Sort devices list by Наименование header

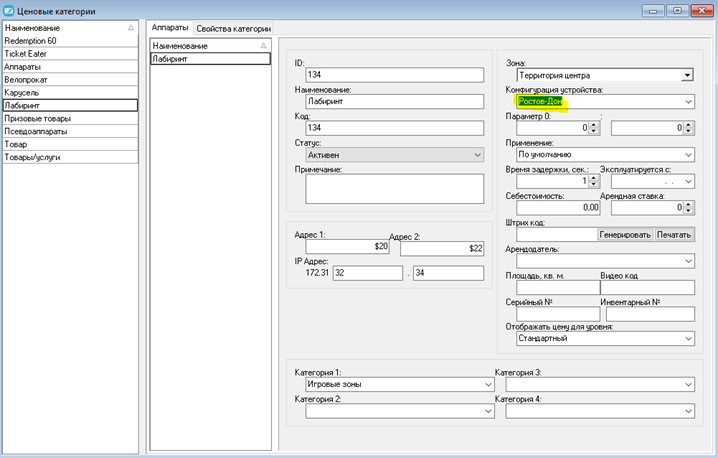tap(211, 45)
